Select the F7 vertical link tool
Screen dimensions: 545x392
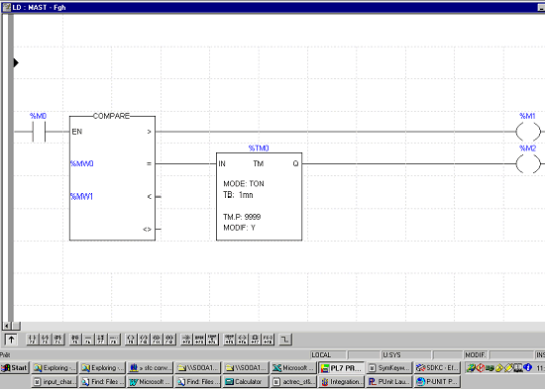[101, 340]
